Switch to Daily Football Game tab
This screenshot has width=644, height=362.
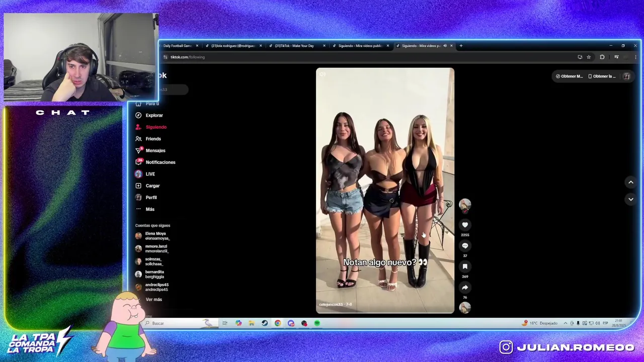click(177, 46)
